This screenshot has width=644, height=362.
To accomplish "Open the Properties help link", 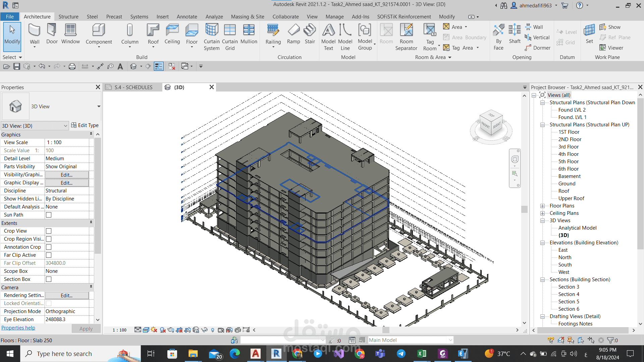I will [x=18, y=327].
